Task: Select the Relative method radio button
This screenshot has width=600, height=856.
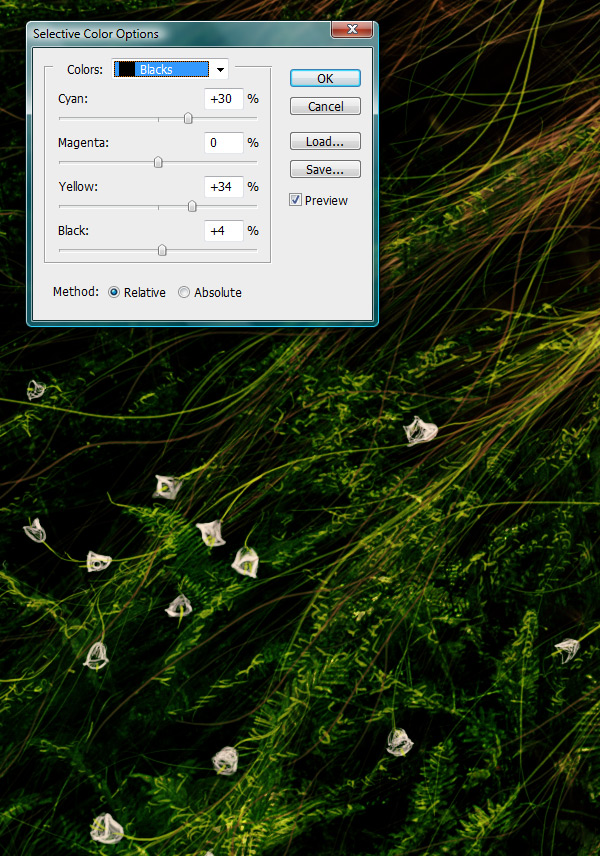Action: coord(114,292)
